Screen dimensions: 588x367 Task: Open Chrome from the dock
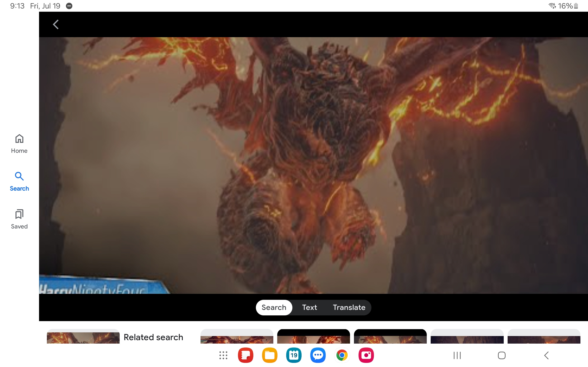pyautogui.click(x=342, y=355)
